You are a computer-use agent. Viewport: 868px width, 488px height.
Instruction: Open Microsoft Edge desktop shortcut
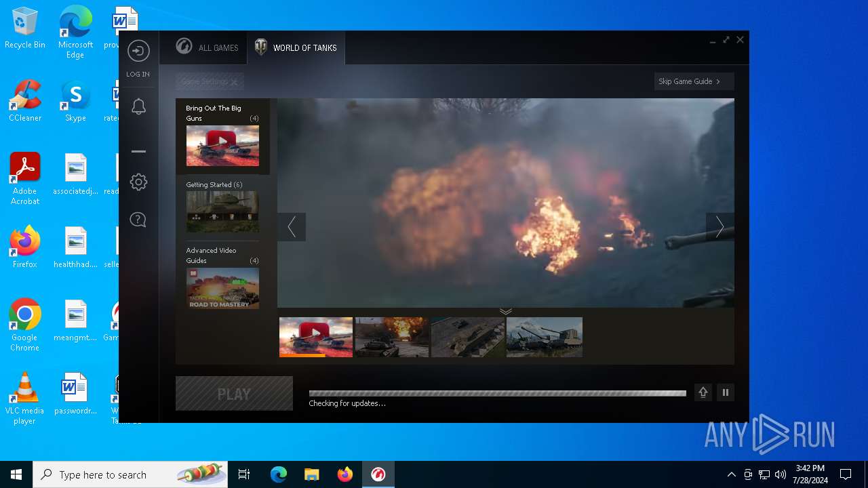[75, 33]
